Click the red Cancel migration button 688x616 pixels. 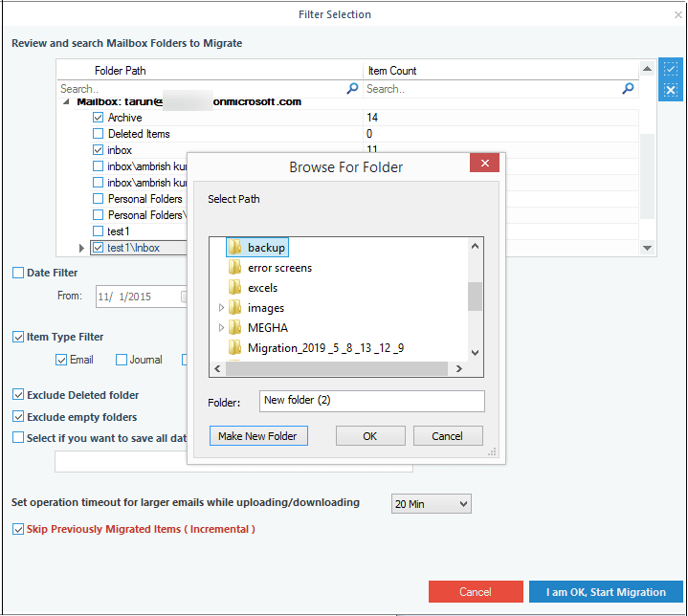[476, 591]
